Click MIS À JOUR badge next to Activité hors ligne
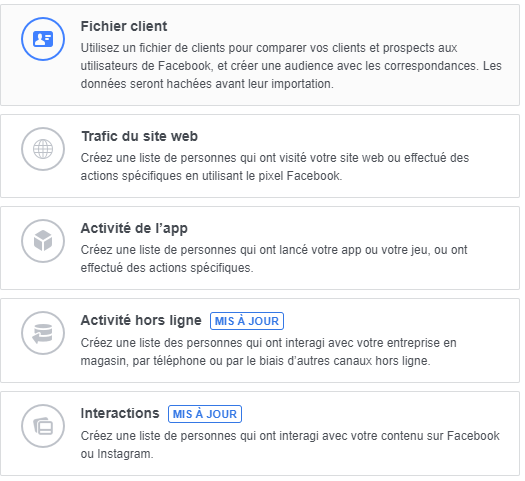Screen dimensions: 525x481 click(247, 321)
